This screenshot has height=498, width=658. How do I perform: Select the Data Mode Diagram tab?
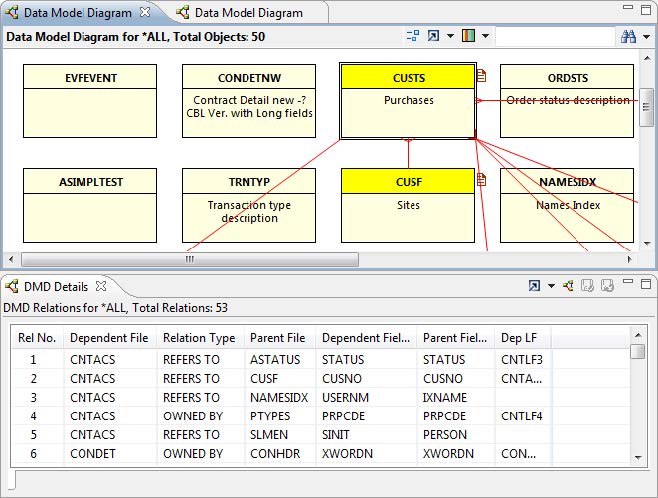point(77,13)
